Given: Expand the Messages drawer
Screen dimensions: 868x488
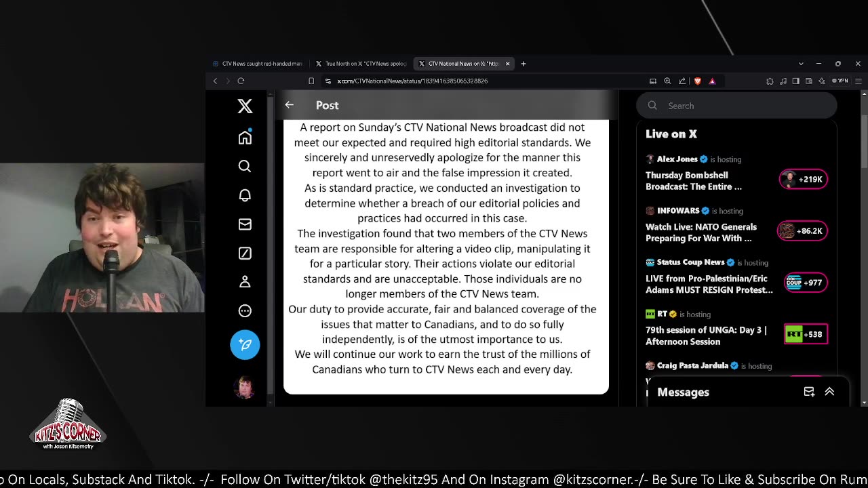Looking at the screenshot, I should point(829,392).
